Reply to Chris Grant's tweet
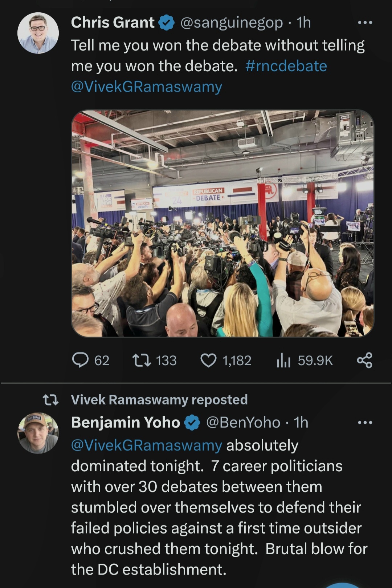 point(81,360)
